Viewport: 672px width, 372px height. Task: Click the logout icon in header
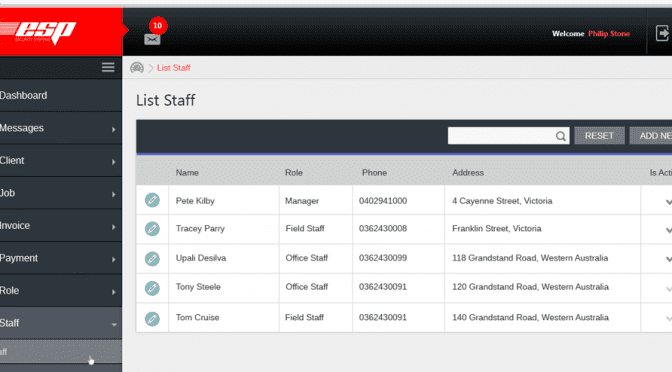(x=662, y=33)
